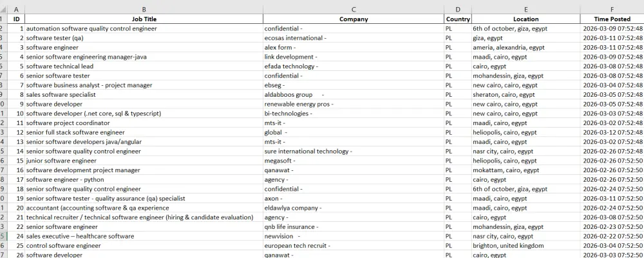Screen dimensions: 644x258
Task: Select the row header for ID 24 row
Action: coord(4,237)
